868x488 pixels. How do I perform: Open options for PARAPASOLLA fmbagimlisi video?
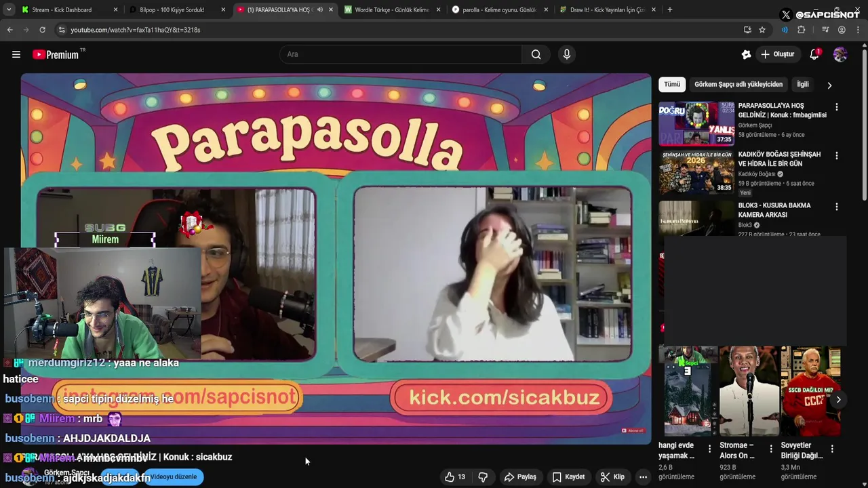pos(836,107)
